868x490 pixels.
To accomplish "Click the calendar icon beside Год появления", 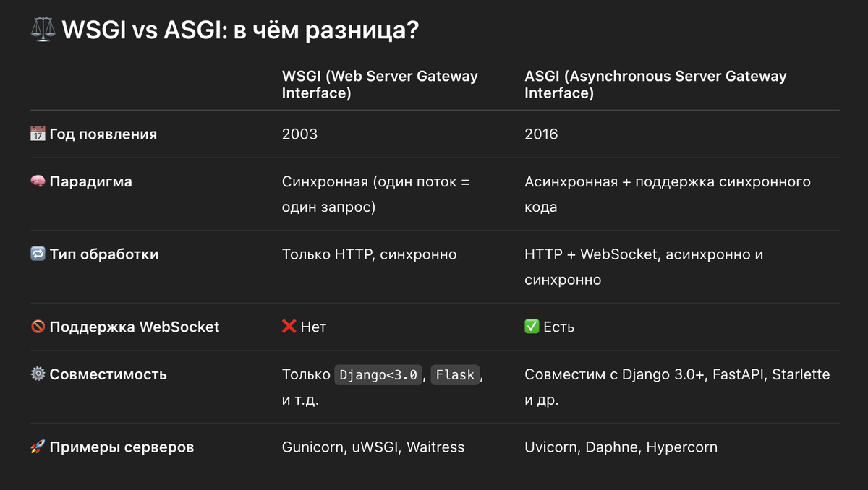I will [x=38, y=134].
